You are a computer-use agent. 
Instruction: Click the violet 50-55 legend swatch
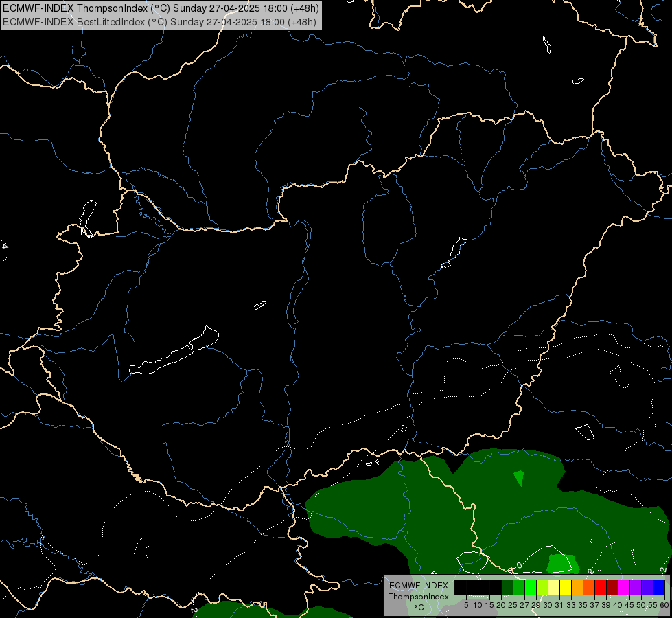pos(647,587)
